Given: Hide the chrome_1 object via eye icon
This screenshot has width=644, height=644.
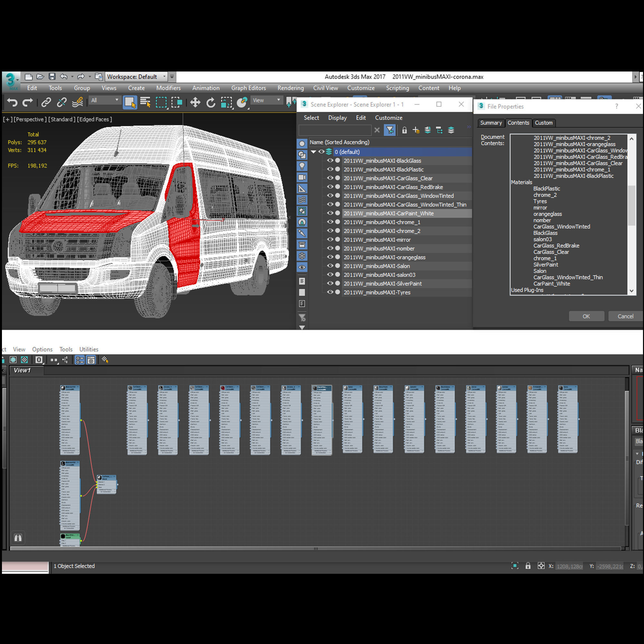Looking at the screenshot, I should [330, 222].
